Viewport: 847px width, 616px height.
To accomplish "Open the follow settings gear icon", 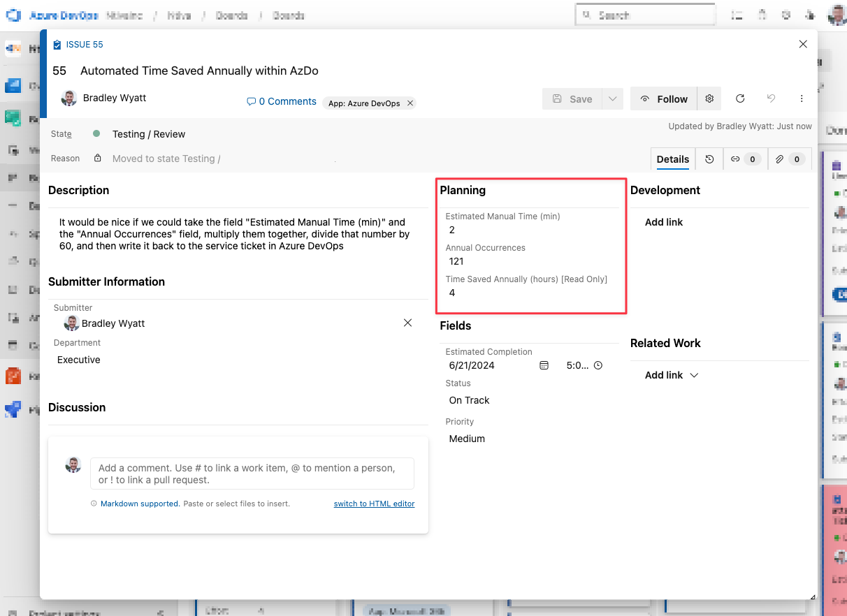I will click(709, 99).
